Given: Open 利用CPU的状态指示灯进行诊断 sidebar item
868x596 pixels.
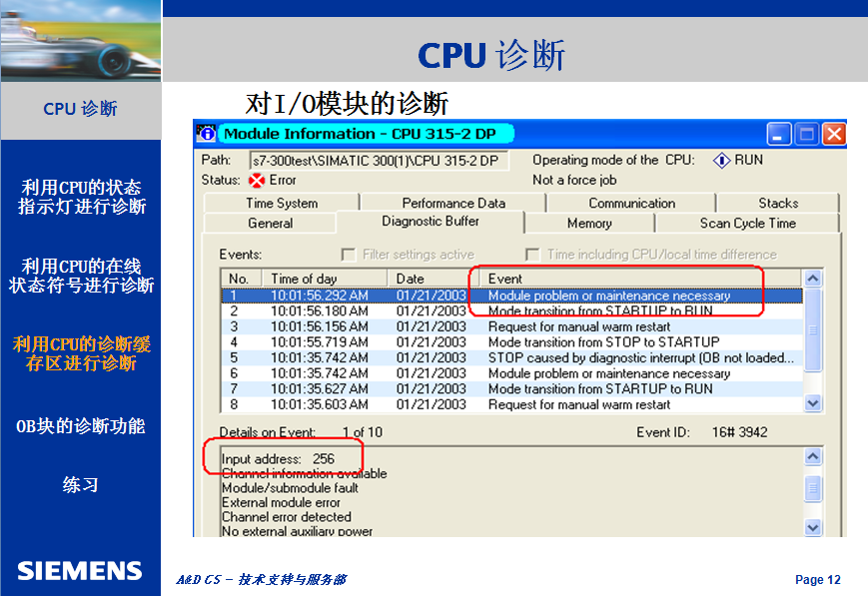Looking at the screenshot, I should click(81, 197).
